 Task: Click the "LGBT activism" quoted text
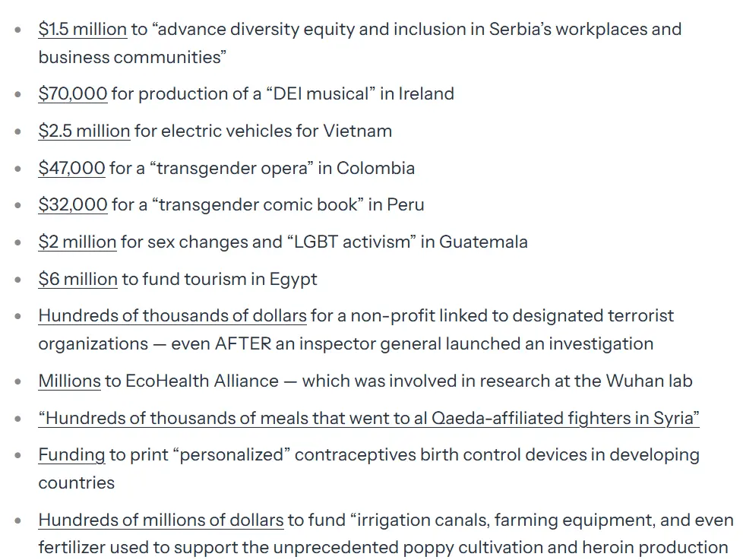(358, 242)
